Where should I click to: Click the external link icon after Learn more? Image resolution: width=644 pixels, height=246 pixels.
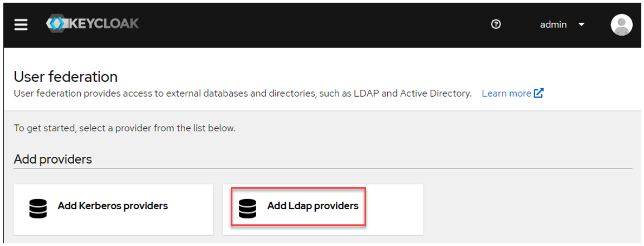(x=538, y=93)
